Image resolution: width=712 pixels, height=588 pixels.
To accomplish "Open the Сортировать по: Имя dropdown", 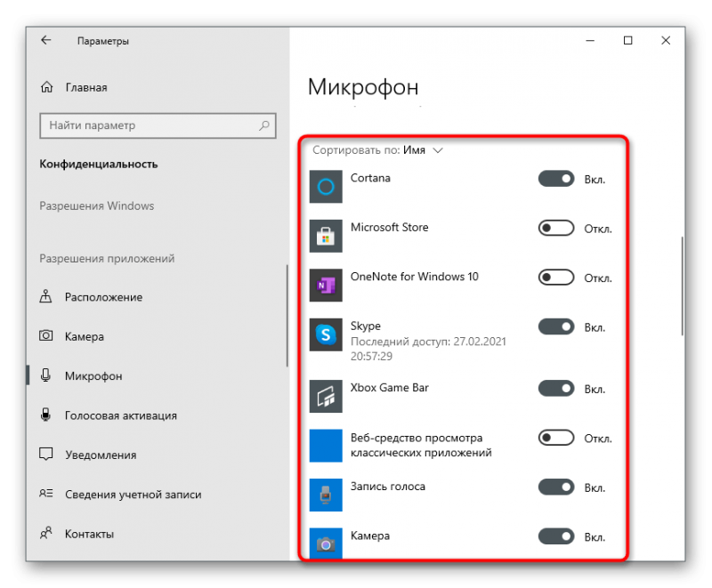I will (377, 150).
